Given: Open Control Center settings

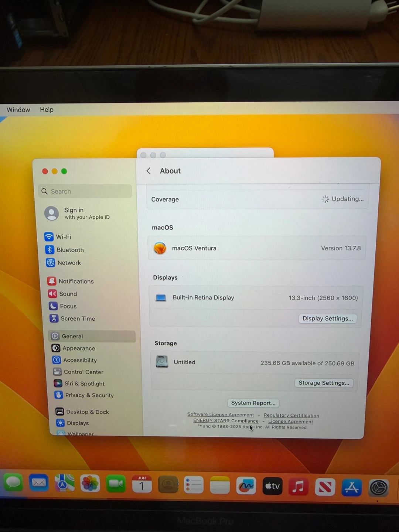Looking at the screenshot, I should click(x=78, y=372).
